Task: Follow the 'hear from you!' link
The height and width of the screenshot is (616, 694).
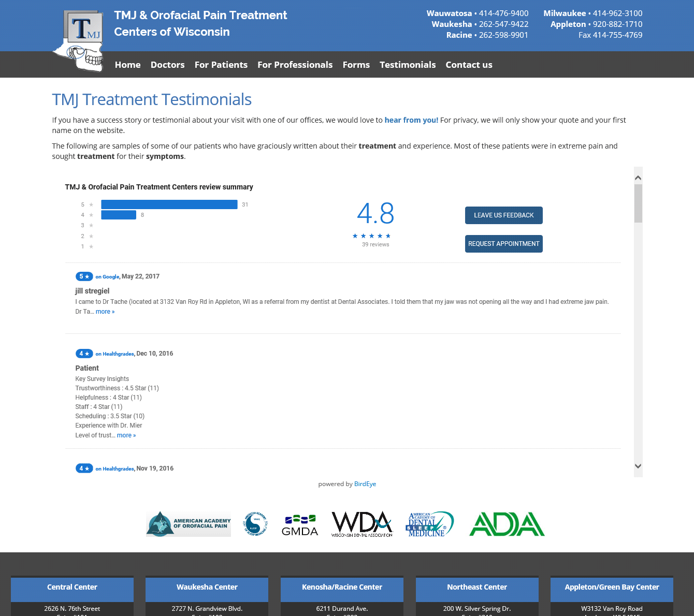Action: [x=411, y=120]
